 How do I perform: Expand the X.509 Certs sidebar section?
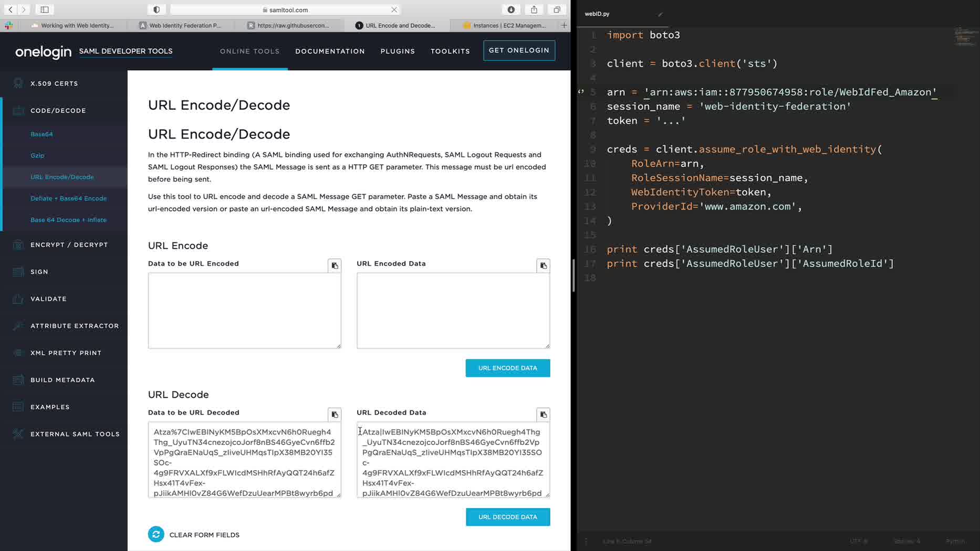click(x=54, y=83)
